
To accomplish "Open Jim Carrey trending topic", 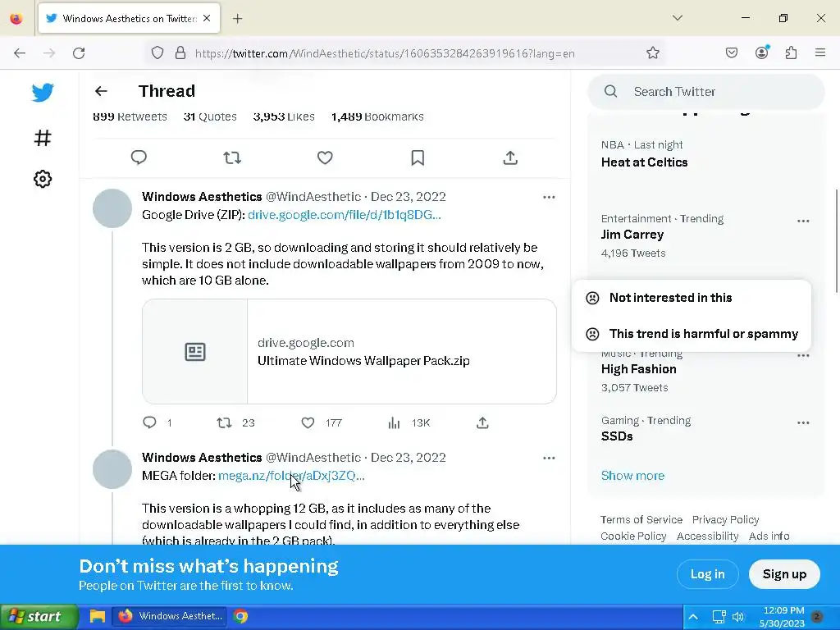I will click(x=632, y=235).
